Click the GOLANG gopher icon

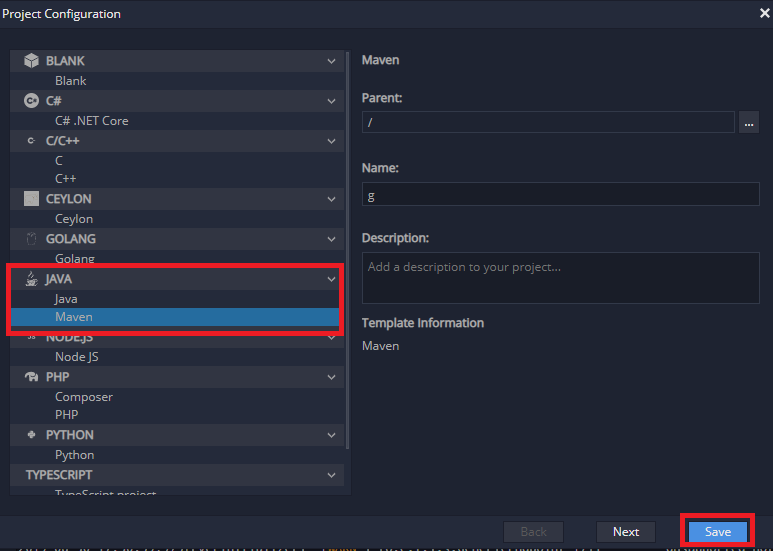tap(31, 239)
